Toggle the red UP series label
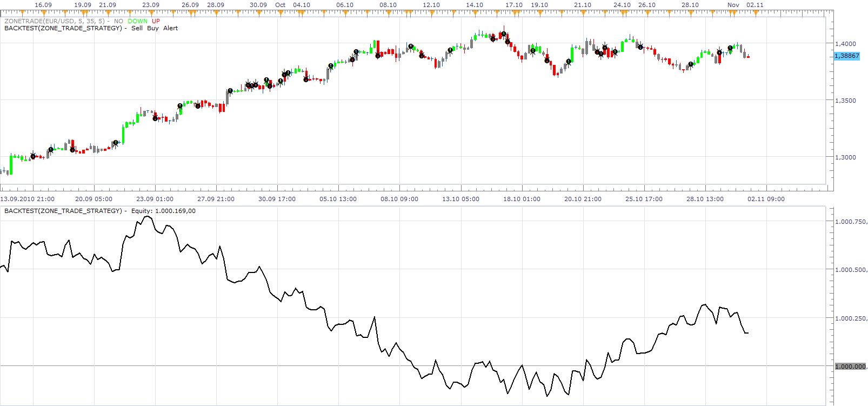Viewport: 868px width, 406px height. (x=156, y=21)
